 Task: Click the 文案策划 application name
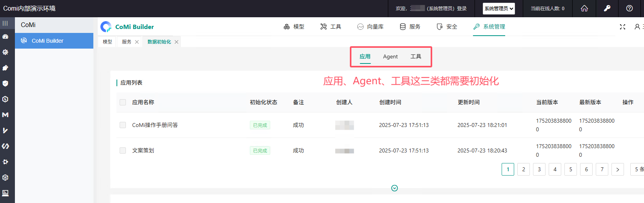143,150
